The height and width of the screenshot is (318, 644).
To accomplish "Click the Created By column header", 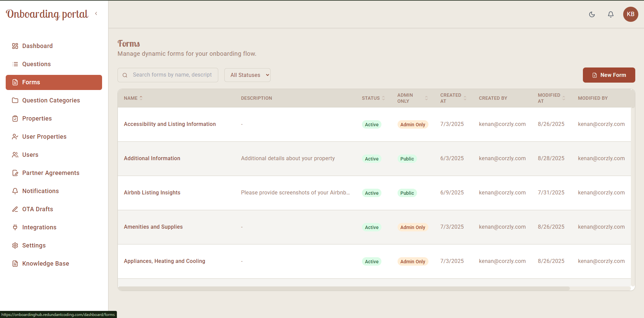I will [493, 98].
